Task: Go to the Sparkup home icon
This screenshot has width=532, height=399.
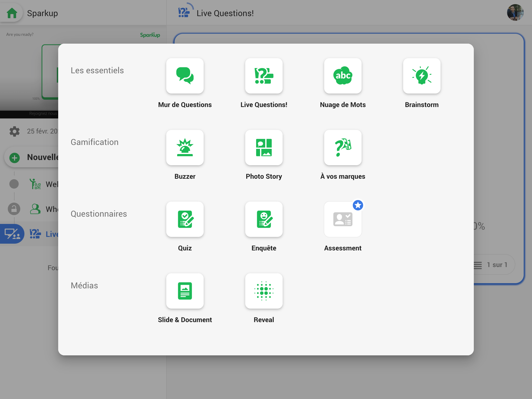Action: tap(12, 13)
